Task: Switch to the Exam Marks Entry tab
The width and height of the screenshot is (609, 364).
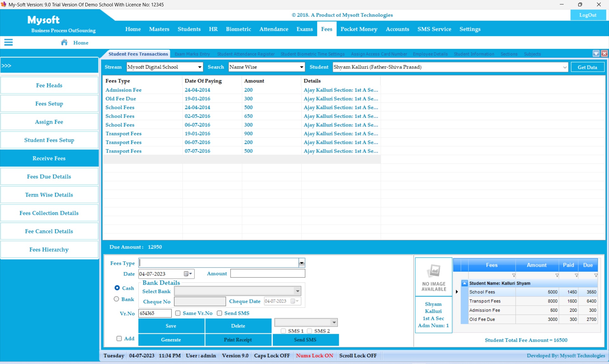Action: pyautogui.click(x=192, y=54)
